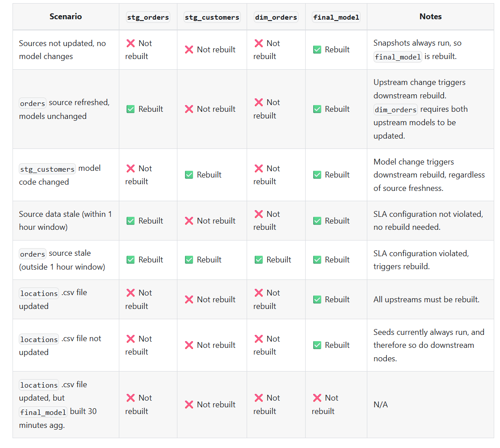Click the Notes column header
This screenshot has width=500, height=448.
[430, 17]
